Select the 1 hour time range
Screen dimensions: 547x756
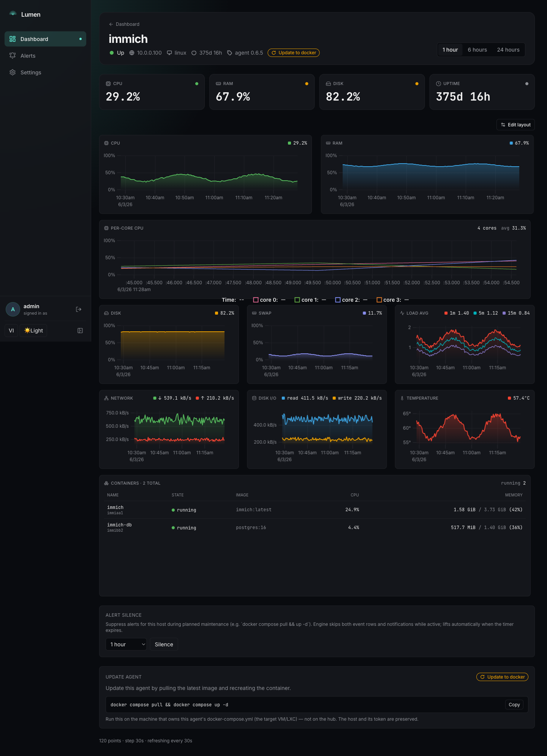(450, 50)
